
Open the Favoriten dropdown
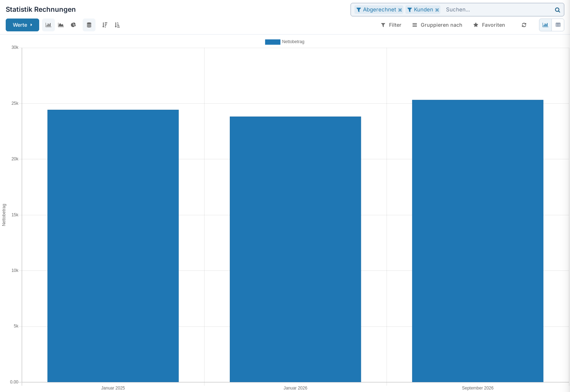[x=489, y=25]
